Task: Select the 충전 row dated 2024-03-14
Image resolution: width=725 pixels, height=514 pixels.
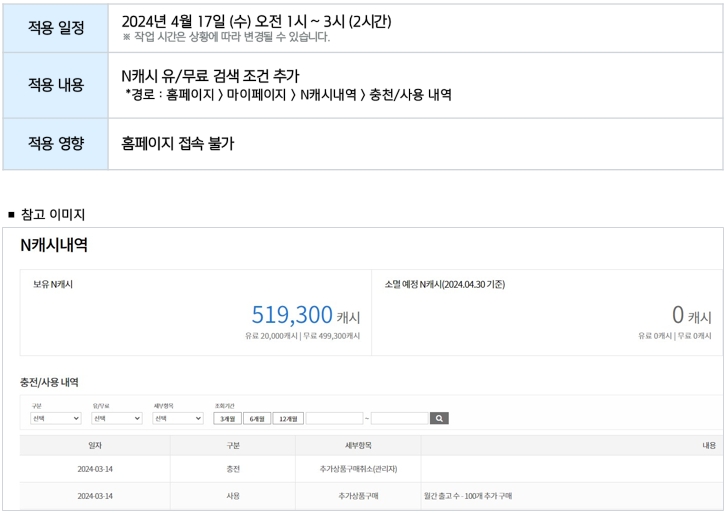Action: pos(233,469)
